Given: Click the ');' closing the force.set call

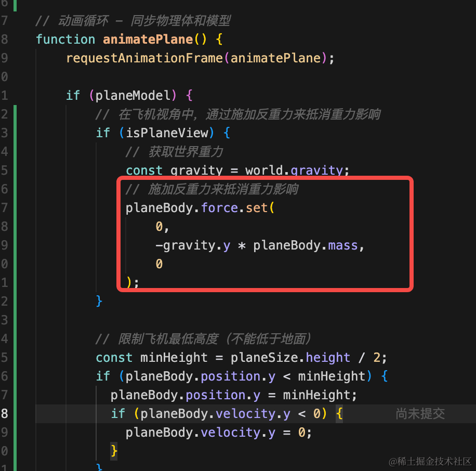Looking at the screenshot, I should [x=133, y=282].
